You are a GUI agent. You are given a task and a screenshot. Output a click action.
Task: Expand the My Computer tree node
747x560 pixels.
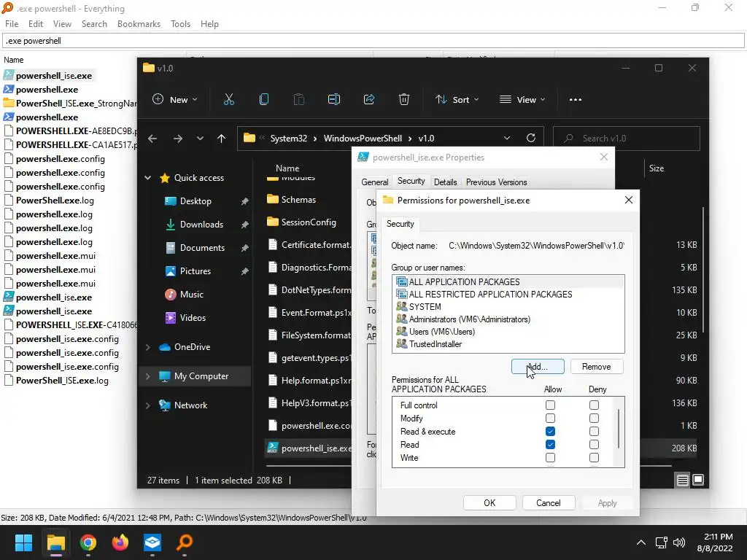[x=147, y=376]
